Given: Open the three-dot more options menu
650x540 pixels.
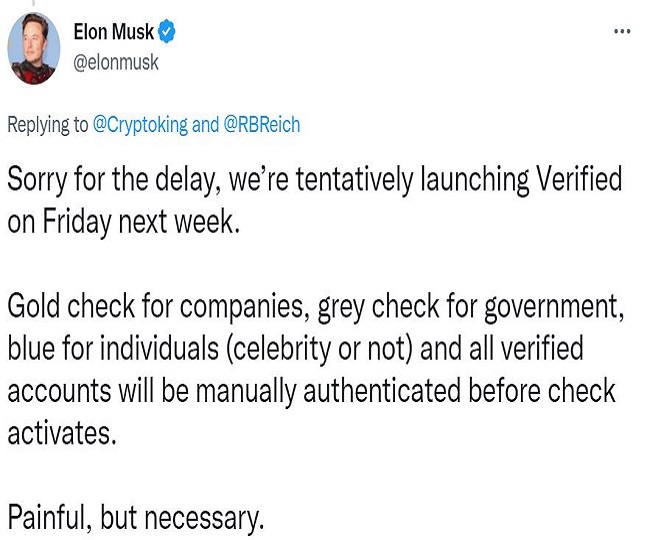Looking at the screenshot, I should click(621, 32).
